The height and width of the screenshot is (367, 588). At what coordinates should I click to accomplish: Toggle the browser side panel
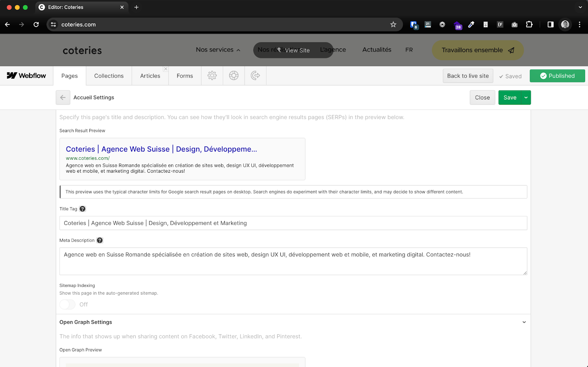[551, 25]
